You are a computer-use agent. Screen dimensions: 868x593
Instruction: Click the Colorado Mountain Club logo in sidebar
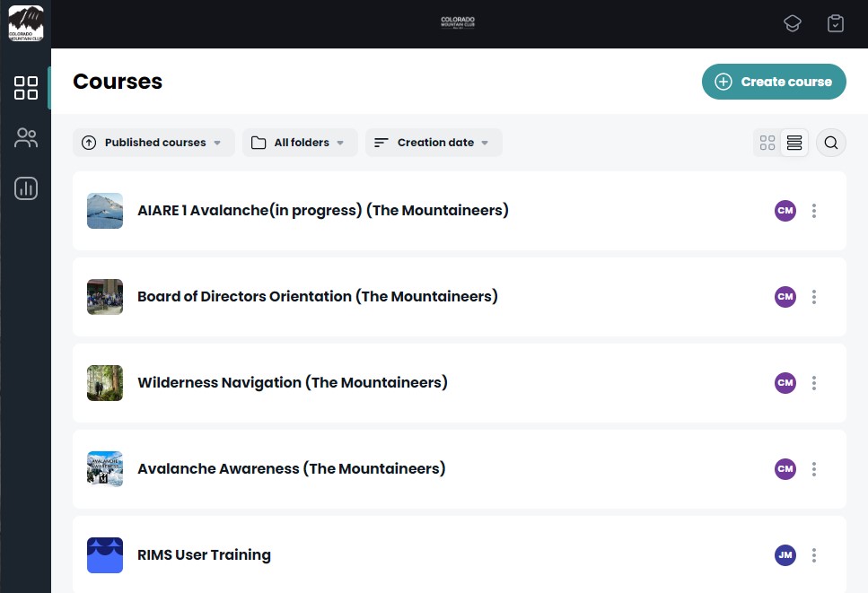[x=26, y=24]
